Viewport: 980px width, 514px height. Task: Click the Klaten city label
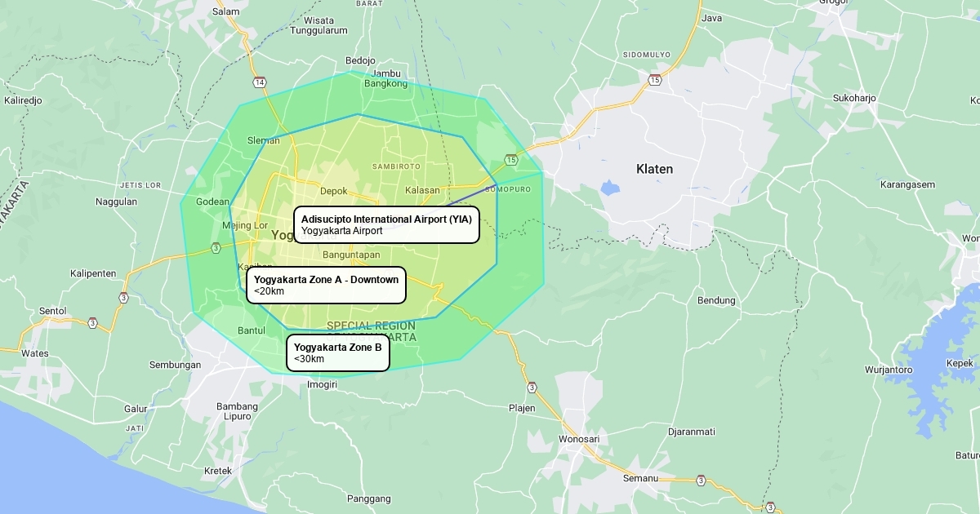pyautogui.click(x=655, y=169)
